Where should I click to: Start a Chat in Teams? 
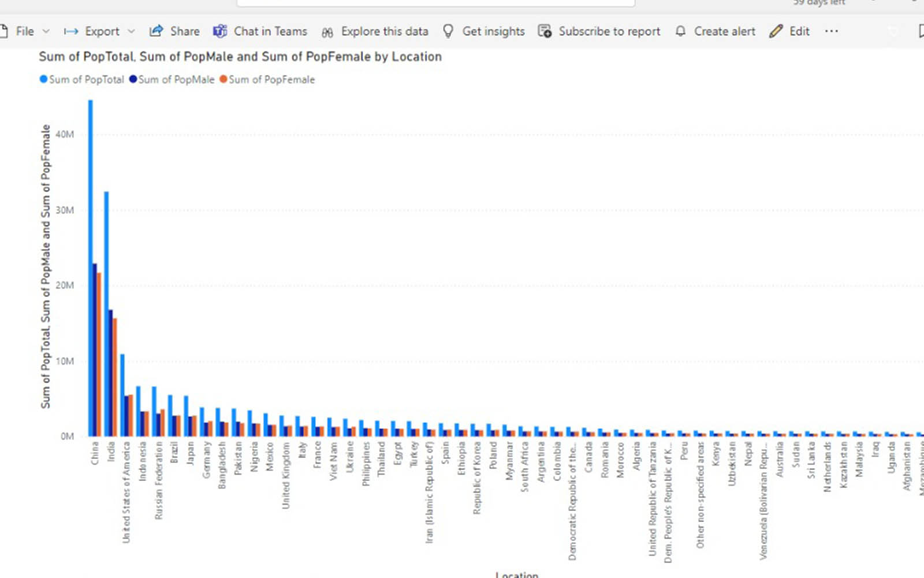tap(270, 31)
